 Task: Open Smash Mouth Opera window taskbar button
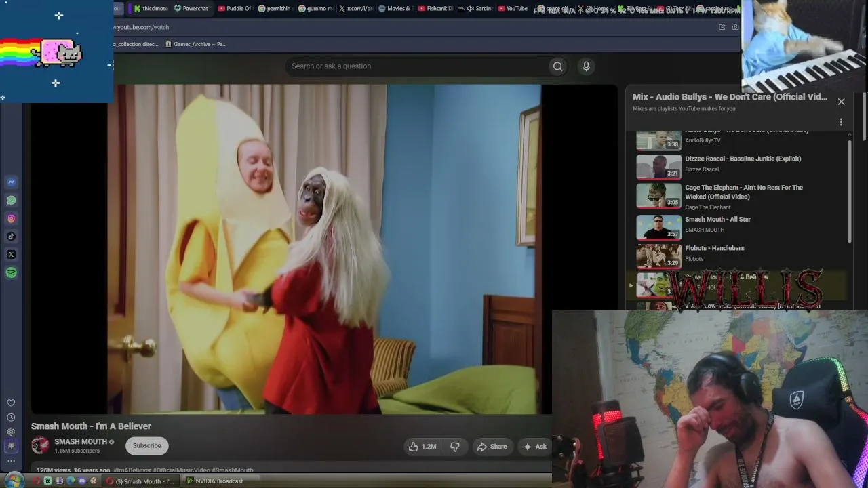pos(142,481)
